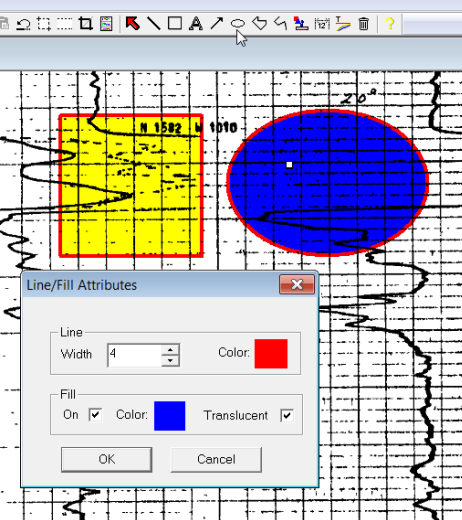462x520 pixels.
Task: Click the trash can delete icon
Action: tap(364, 24)
